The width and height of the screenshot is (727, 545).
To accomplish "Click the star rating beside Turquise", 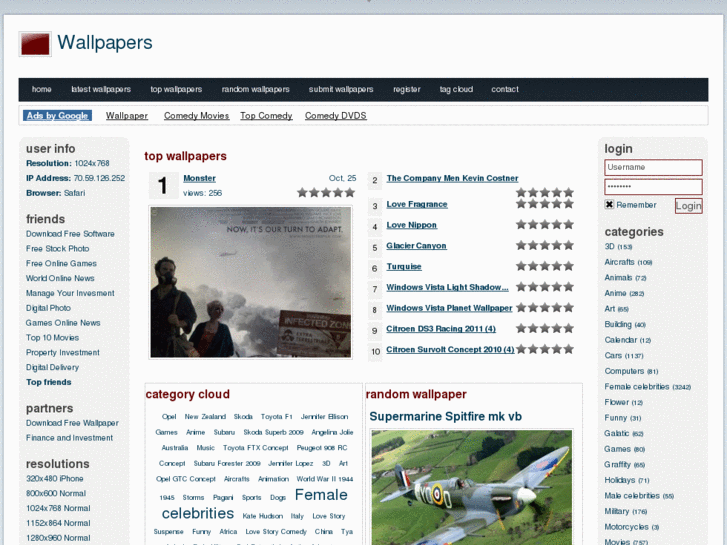I will tap(545, 266).
